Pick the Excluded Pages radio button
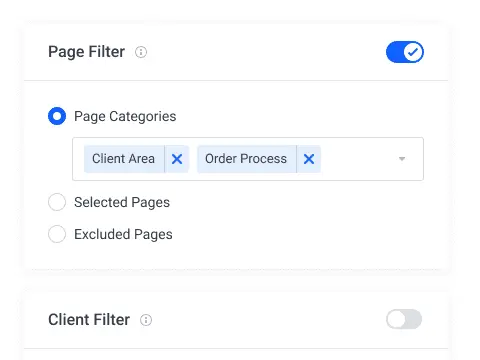 [57, 234]
